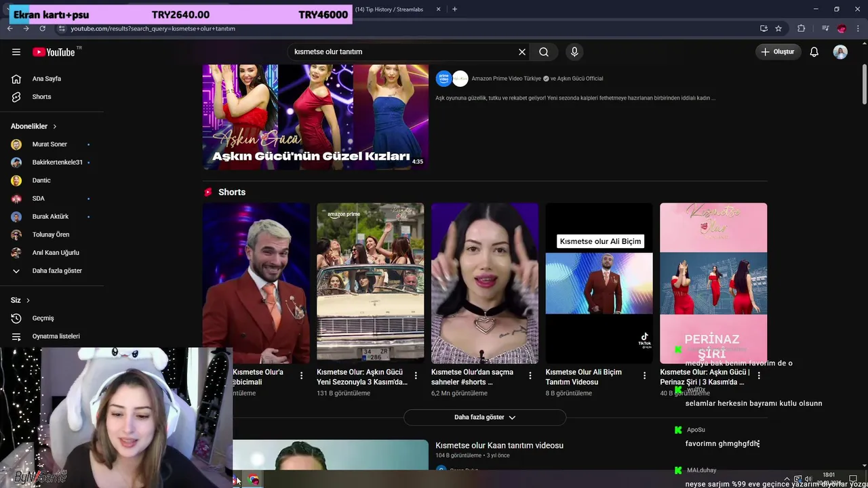The image size is (868, 488).
Task: Reload the page in Chrome
Action: (42, 28)
